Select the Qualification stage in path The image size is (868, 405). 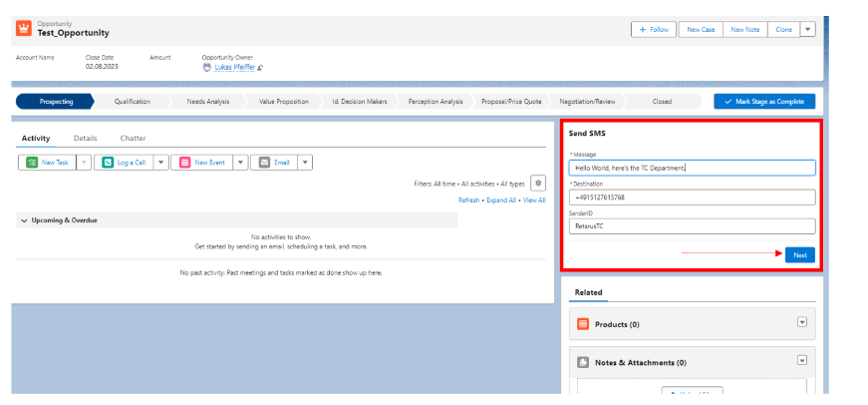[132, 102]
